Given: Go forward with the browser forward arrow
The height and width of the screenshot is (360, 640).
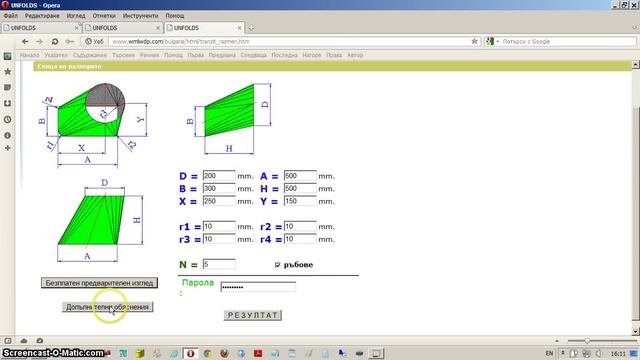Looking at the screenshot, I should (x=40, y=41).
